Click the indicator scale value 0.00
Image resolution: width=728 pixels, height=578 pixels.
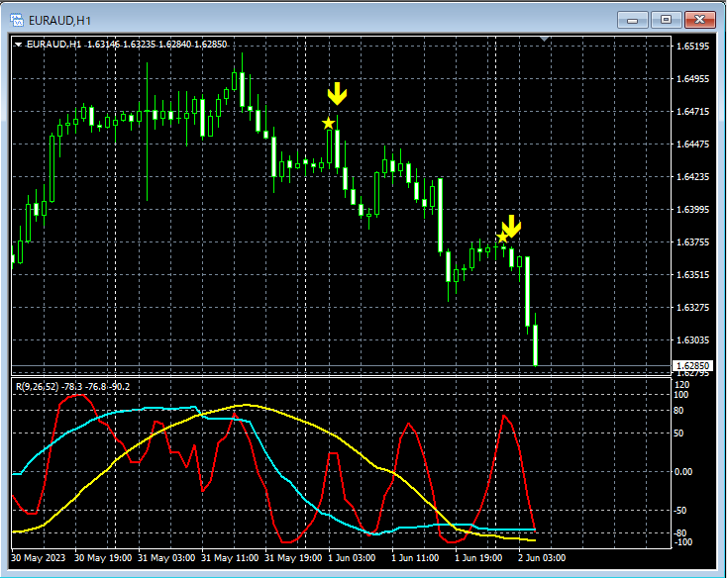pyautogui.click(x=683, y=472)
